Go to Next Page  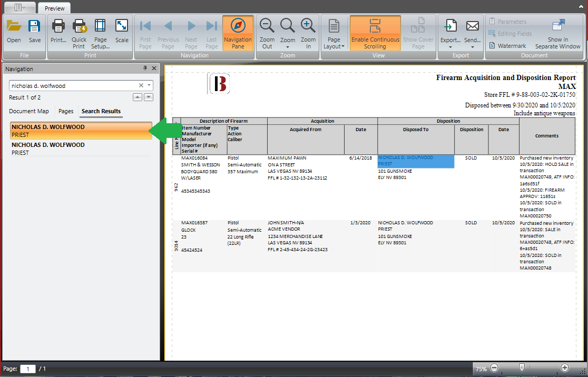pyautogui.click(x=191, y=33)
